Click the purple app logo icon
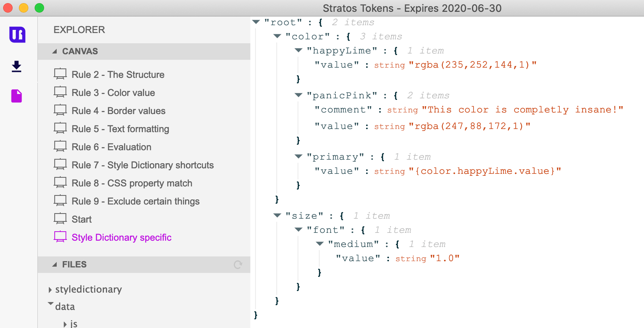Screen dimensions: 644x328 tap(17, 35)
